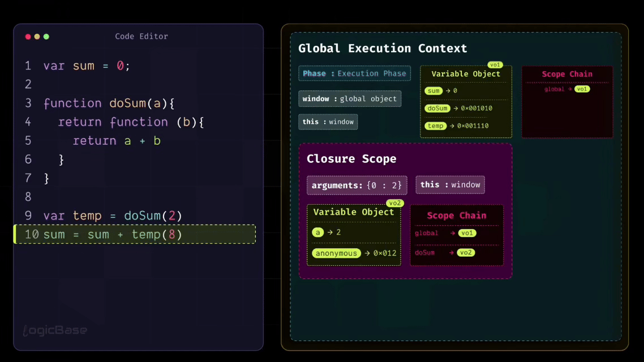Click the 'anonymous' variable pill

pyautogui.click(x=337, y=253)
